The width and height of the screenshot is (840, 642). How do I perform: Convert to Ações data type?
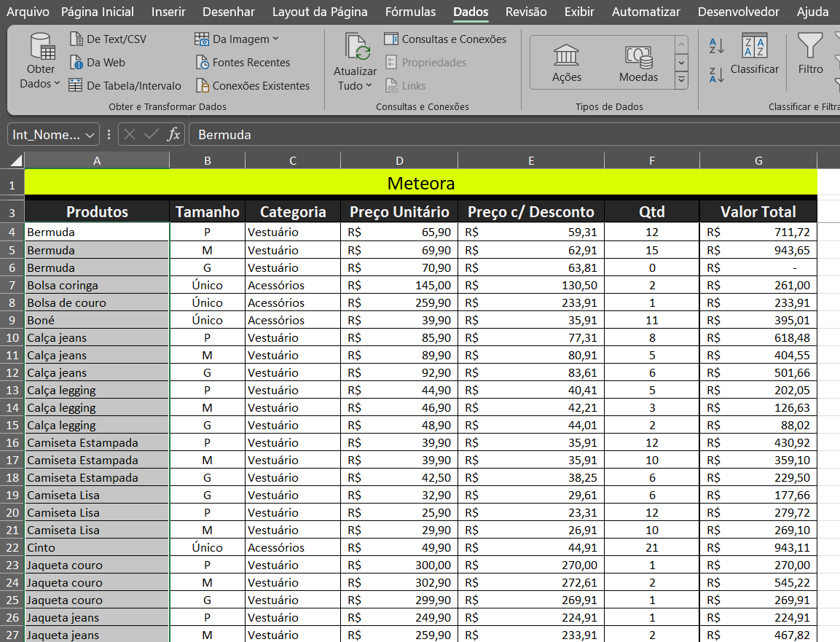(x=566, y=63)
